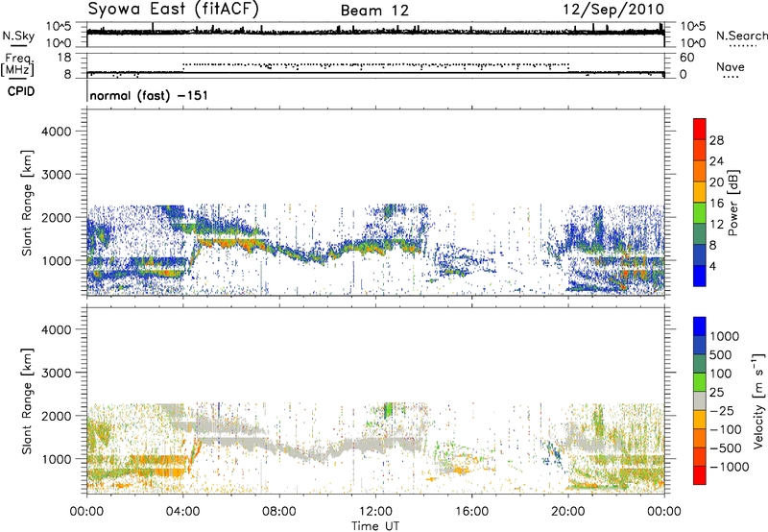Click the "Slant Range [km]" label of velocity panel

point(27,400)
